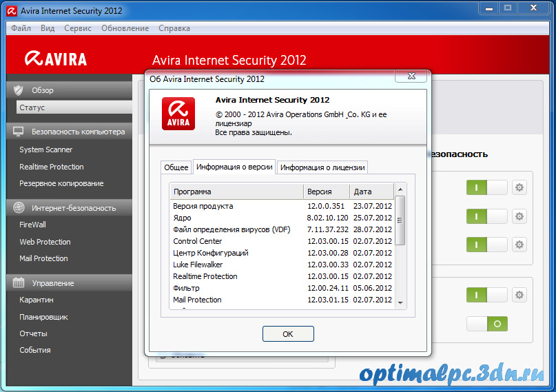556x392 pixels.
Task: Open settings gear of the third protection toggle
Action: (519, 245)
